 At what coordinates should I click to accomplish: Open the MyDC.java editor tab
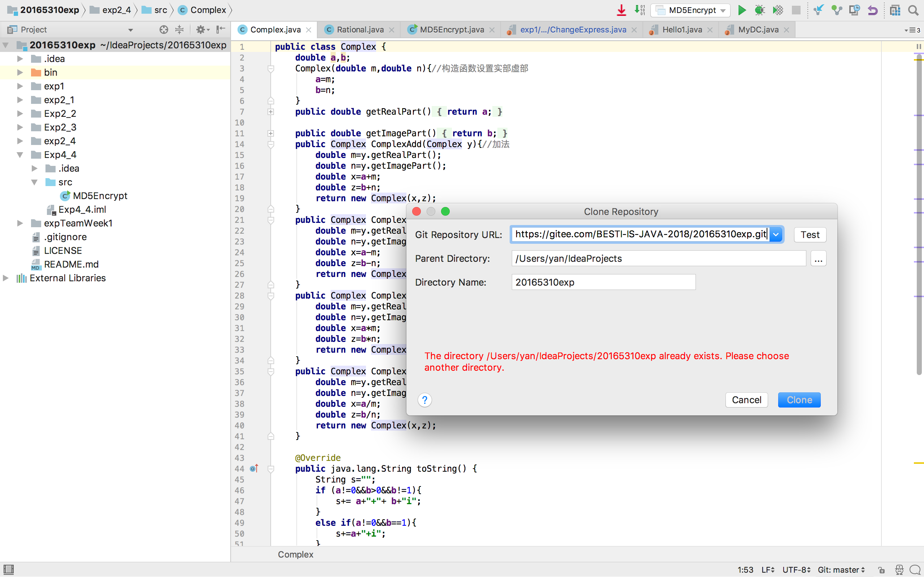758,29
